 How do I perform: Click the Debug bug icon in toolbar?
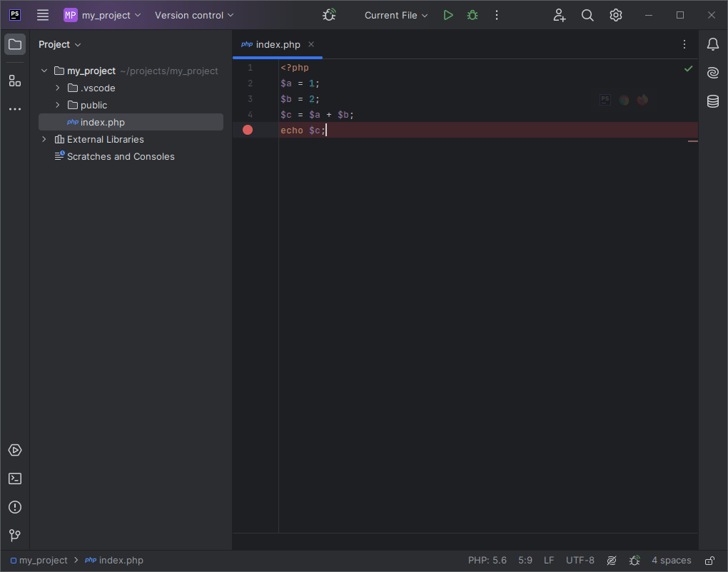click(x=472, y=15)
